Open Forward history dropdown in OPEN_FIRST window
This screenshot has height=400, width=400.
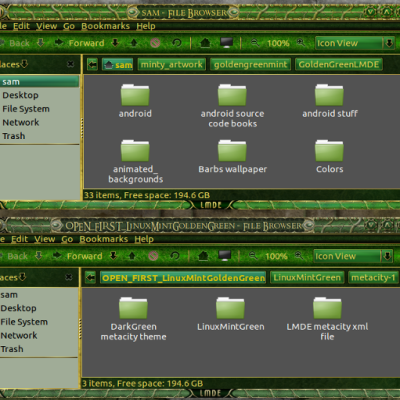(x=113, y=256)
